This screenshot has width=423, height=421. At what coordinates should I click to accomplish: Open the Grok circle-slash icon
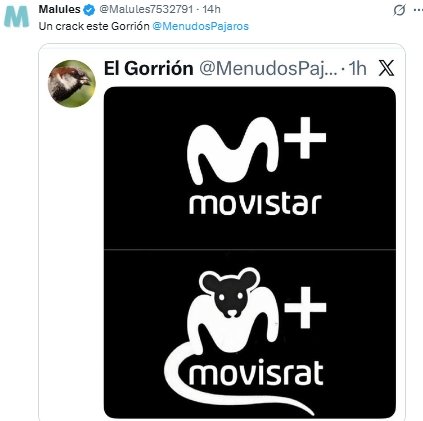click(x=399, y=10)
